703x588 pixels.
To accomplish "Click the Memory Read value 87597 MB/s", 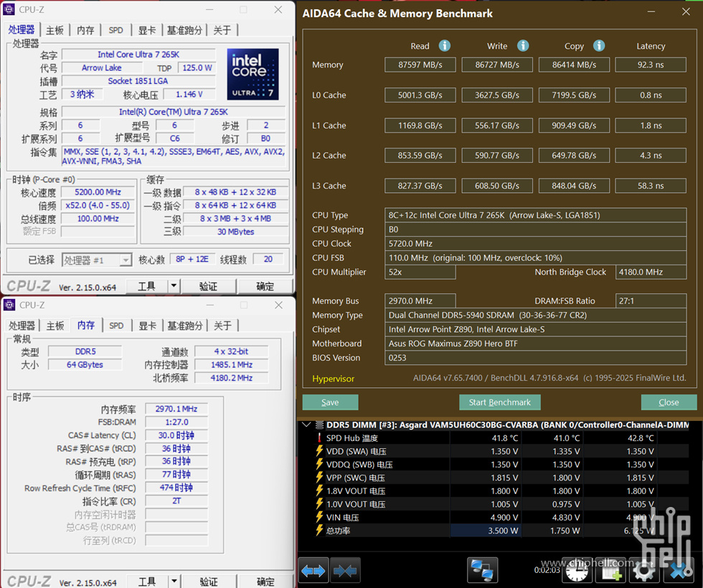I will (420, 65).
